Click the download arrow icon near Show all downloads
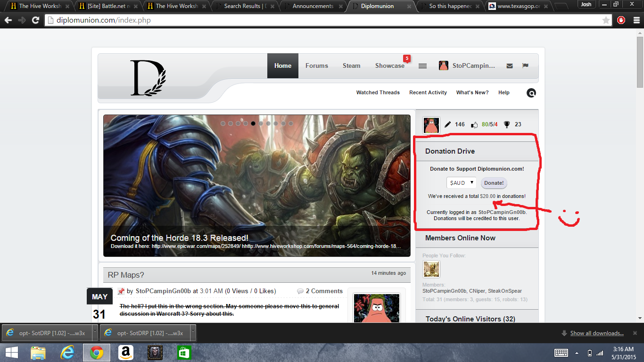This screenshot has height=362, width=644. (564, 333)
